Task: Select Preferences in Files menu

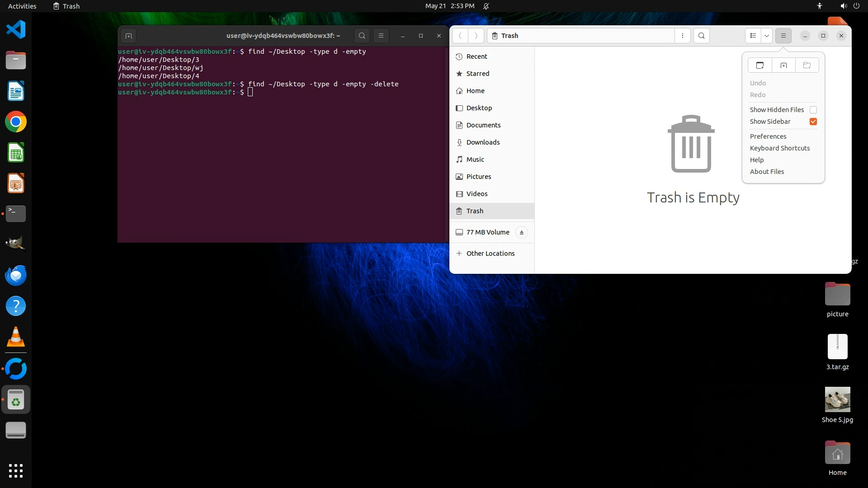Action: (x=768, y=136)
